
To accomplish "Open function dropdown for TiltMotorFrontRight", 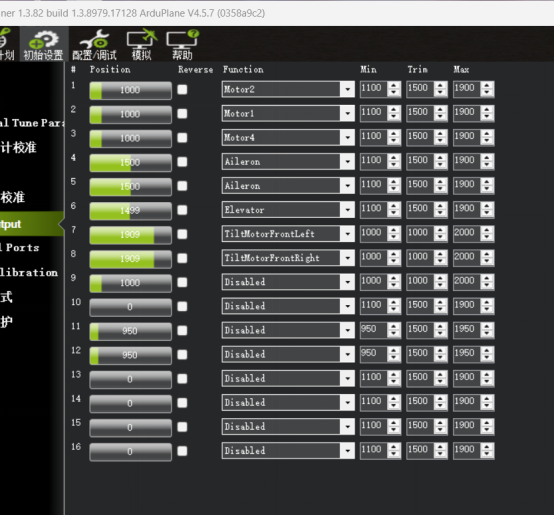I will (x=347, y=258).
